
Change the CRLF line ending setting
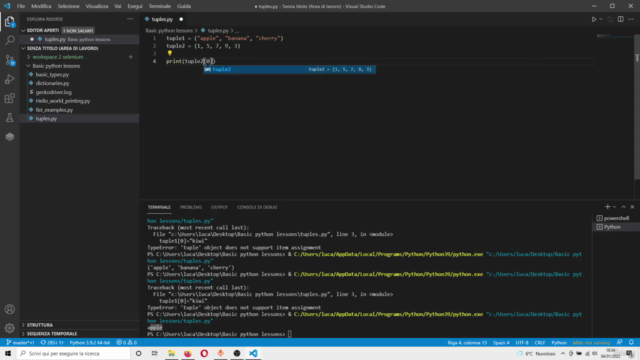(x=540, y=342)
